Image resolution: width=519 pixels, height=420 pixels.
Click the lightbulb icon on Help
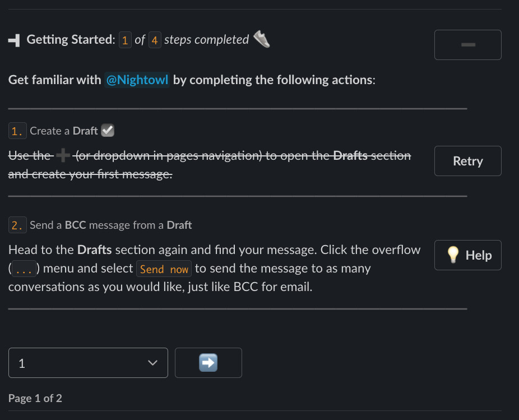pos(453,255)
